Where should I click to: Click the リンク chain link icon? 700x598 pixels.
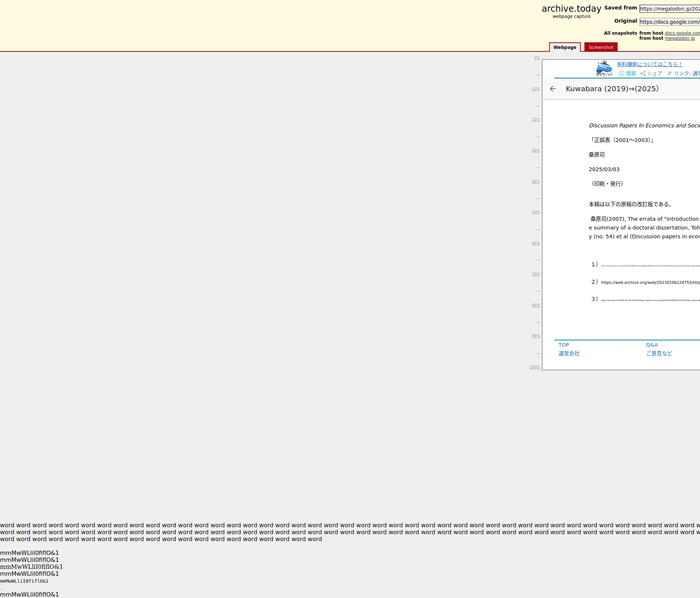coord(670,73)
